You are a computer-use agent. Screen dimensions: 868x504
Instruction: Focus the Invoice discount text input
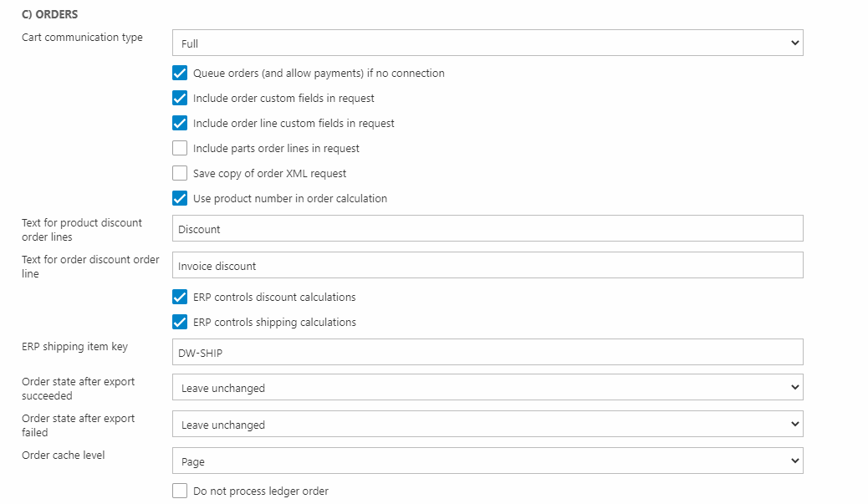pyautogui.click(x=487, y=266)
